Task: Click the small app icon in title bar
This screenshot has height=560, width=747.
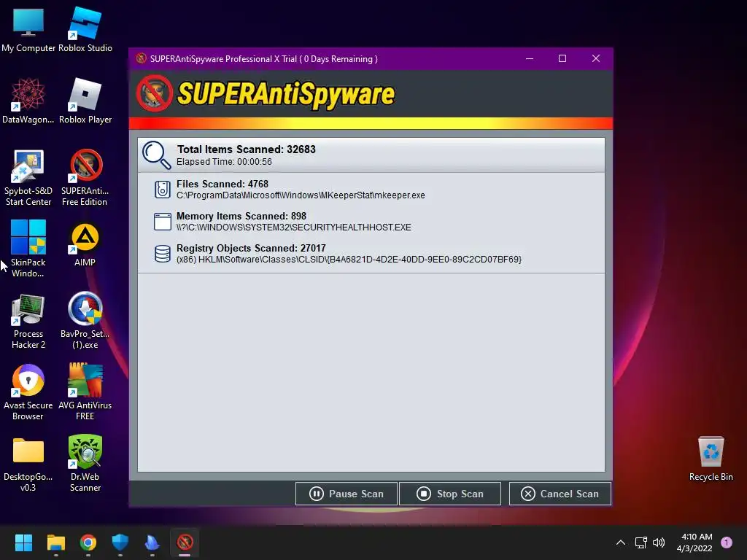Action: [x=141, y=58]
